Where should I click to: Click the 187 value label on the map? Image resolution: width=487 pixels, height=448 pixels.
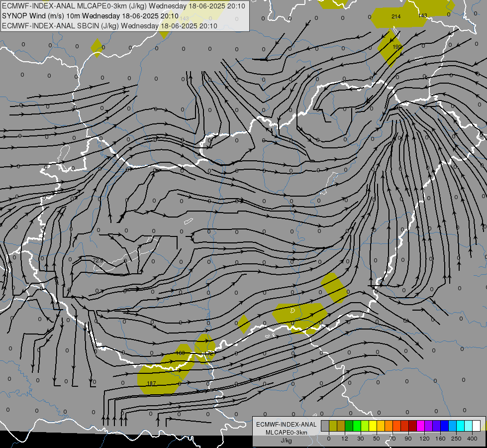pyautogui.click(x=151, y=383)
